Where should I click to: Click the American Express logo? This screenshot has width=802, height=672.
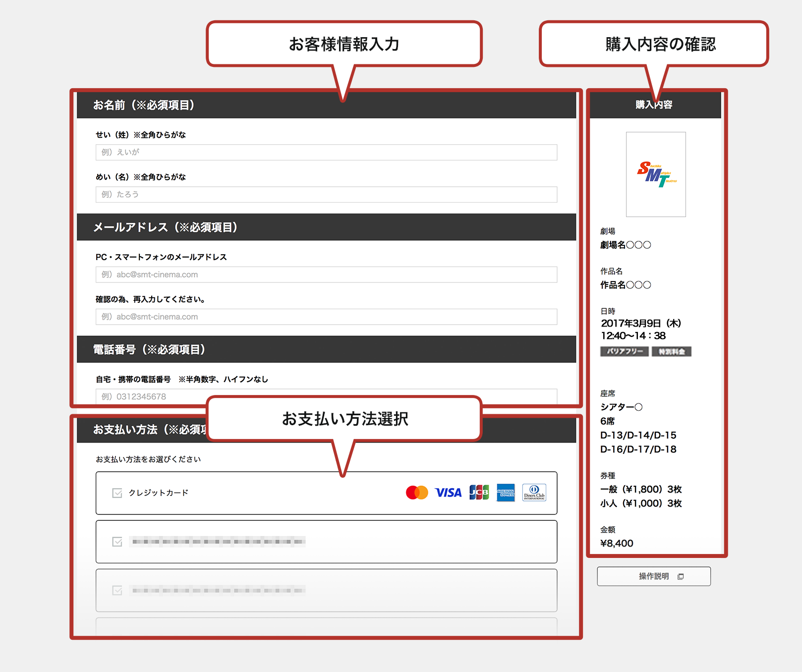pyautogui.click(x=506, y=493)
